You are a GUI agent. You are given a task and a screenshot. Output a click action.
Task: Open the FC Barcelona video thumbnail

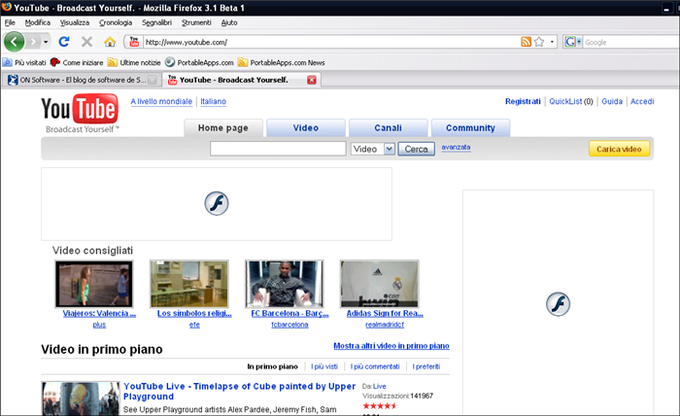(x=284, y=284)
